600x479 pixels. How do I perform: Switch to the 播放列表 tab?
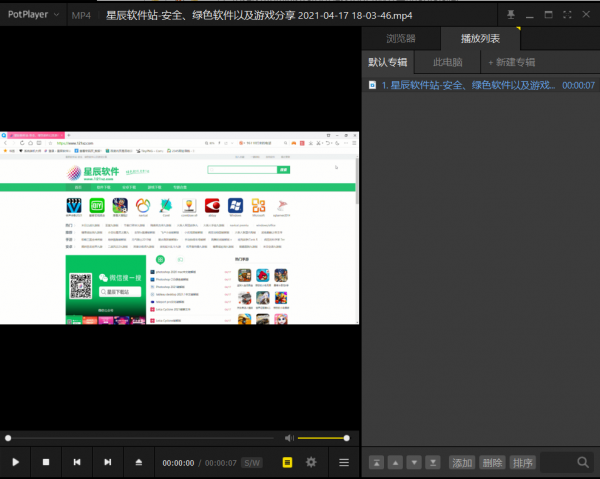click(x=480, y=38)
